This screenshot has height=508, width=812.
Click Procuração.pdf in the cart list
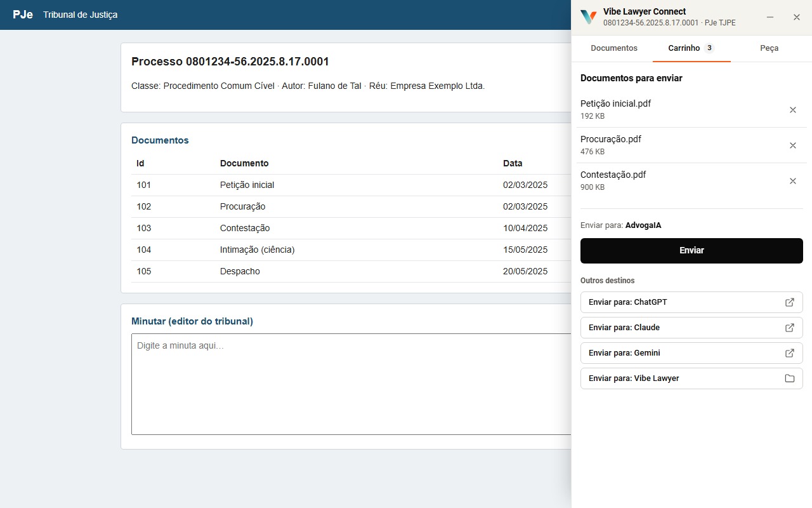click(611, 139)
